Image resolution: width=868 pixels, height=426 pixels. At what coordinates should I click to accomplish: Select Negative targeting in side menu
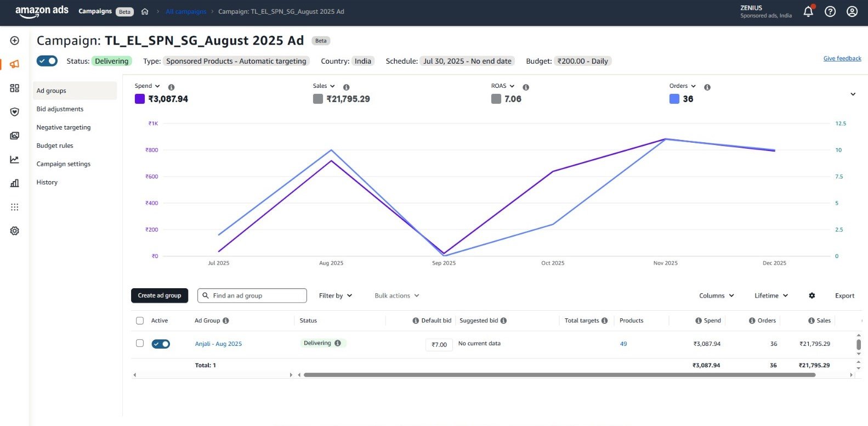pyautogui.click(x=64, y=127)
